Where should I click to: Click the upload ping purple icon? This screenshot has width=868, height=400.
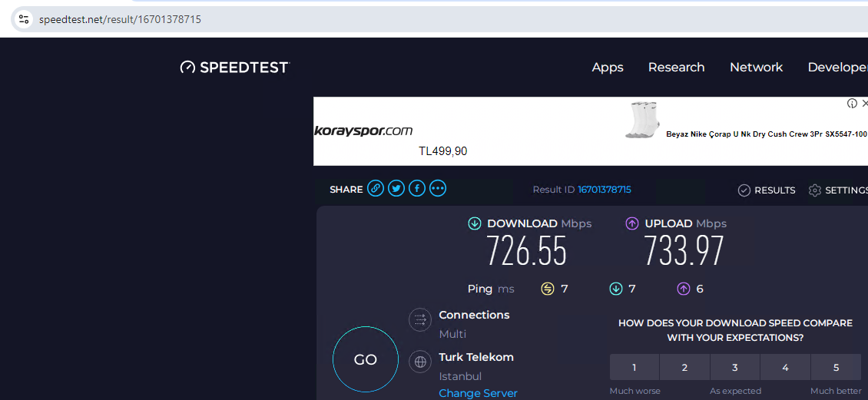(683, 289)
